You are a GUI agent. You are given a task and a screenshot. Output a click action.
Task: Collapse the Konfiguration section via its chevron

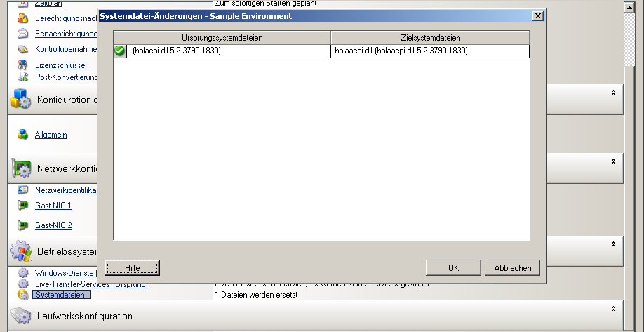pos(613,93)
